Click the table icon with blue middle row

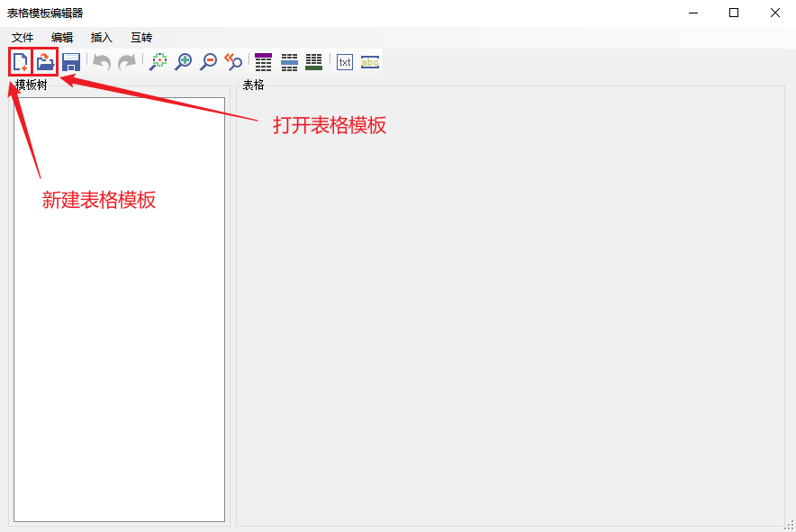click(289, 62)
